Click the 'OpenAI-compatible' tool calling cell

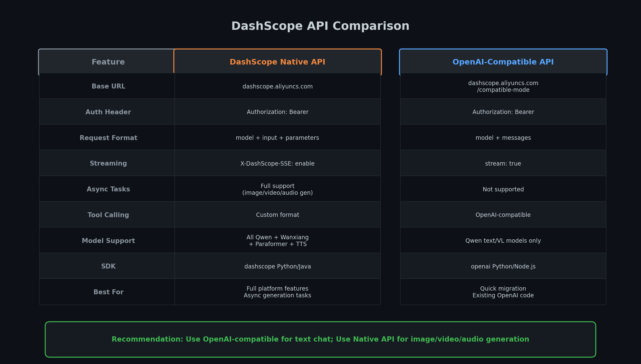pos(503,215)
